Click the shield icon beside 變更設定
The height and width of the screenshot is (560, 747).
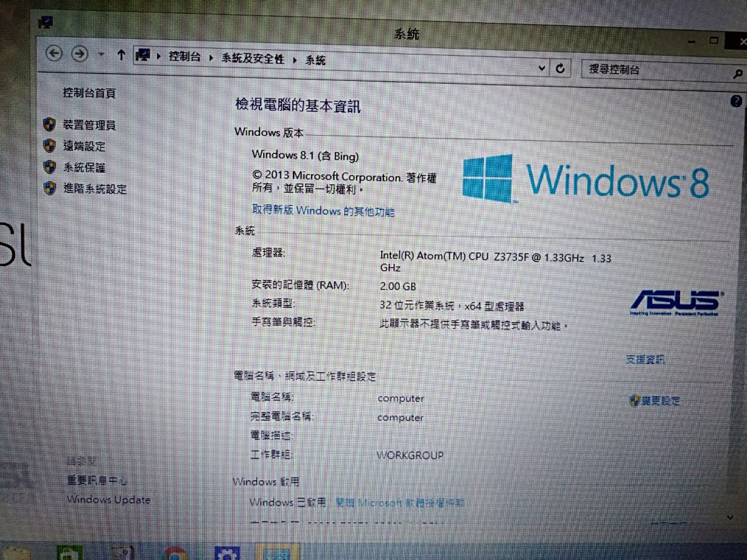coord(635,400)
